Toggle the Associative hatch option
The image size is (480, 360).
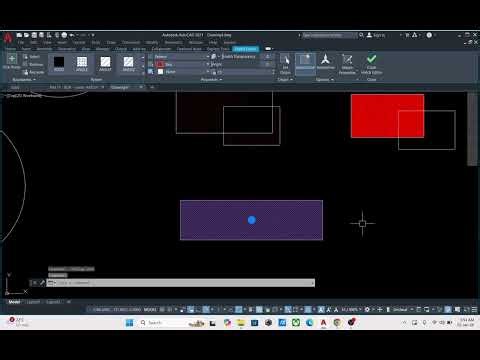coord(305,63)
